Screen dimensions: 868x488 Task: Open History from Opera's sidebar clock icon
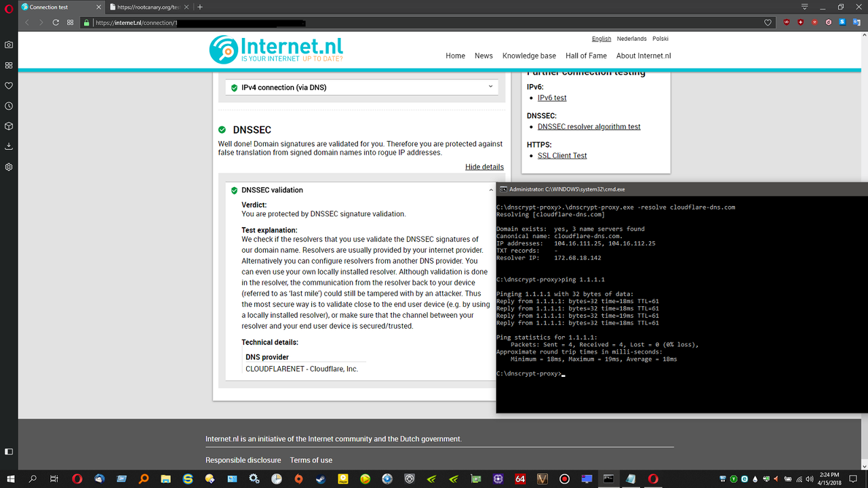click(x=8, y=106)
